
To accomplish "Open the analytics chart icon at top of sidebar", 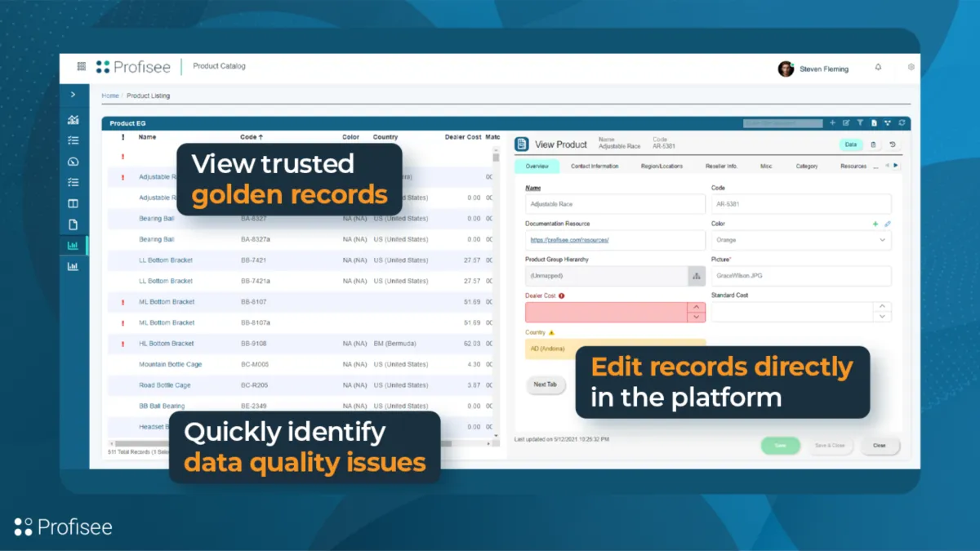I will point(73,120).
